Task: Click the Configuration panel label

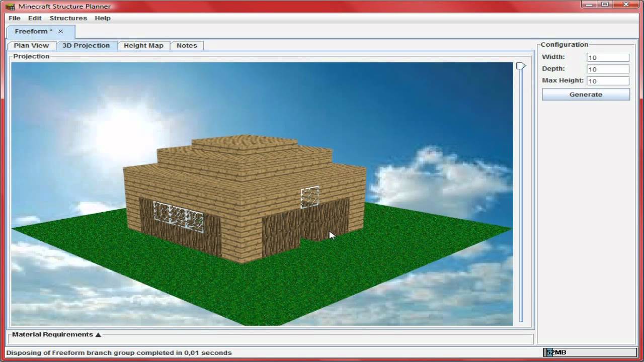Action: point(565,44)
